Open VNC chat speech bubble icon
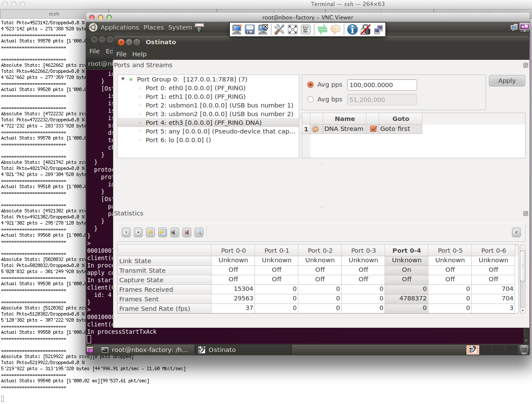Viewport: 532px width, 404px height. point(336,29)
